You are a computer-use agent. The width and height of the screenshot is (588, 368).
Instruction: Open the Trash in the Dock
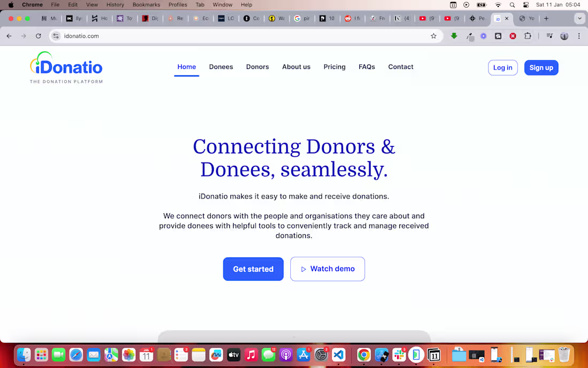(x=564, y=355)
